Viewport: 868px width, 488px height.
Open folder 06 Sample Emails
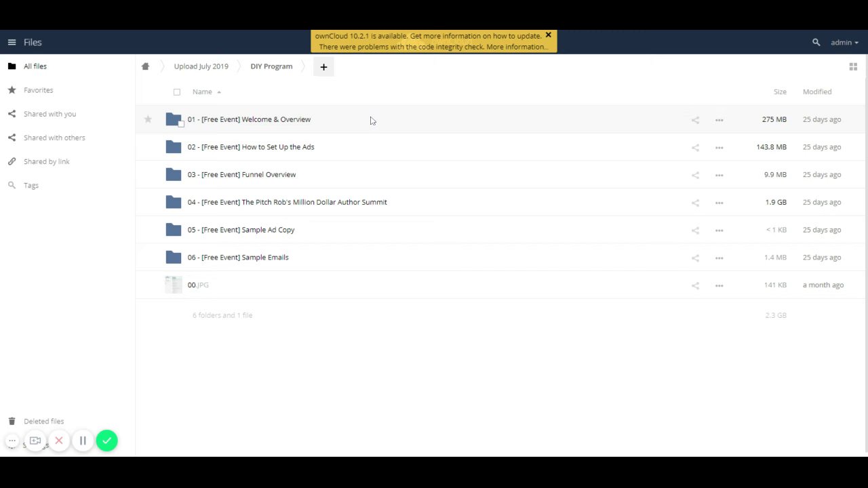(238, 258)
